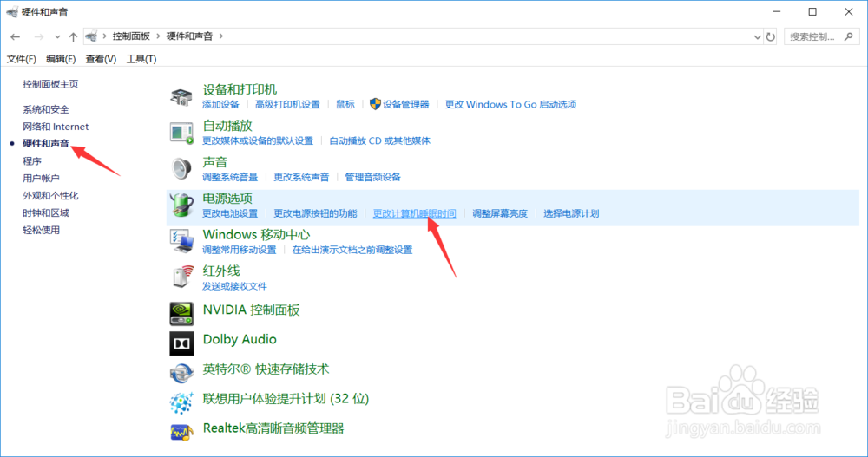
Task: Go forward with the forward arrow
Action: [x=39, y=36]
